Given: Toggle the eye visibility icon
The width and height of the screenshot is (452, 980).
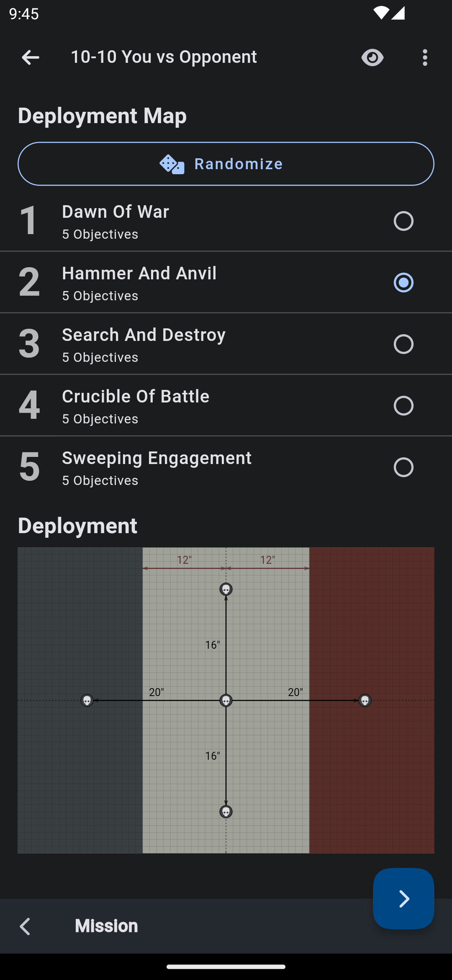Looking at the screenshot, I should click(x=372, y=57).
